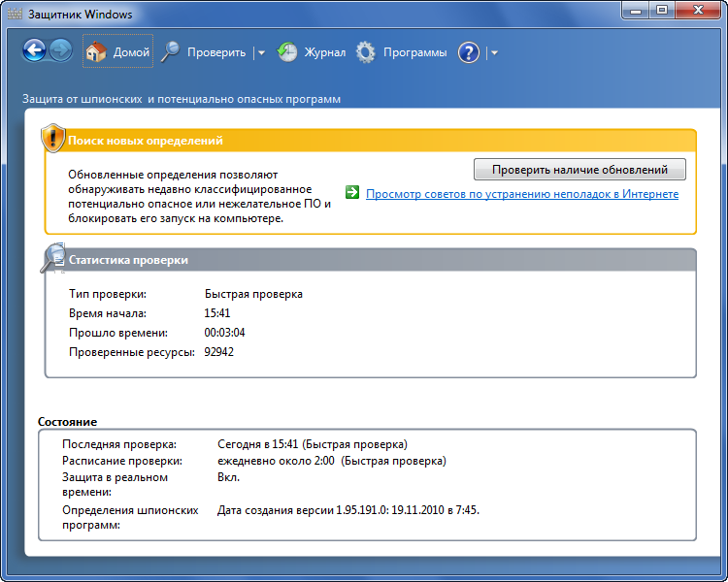Maximize the Защитник Windows window
This screenshot has height=582, width=728.
pyautogui.click(x=662, y=11)
